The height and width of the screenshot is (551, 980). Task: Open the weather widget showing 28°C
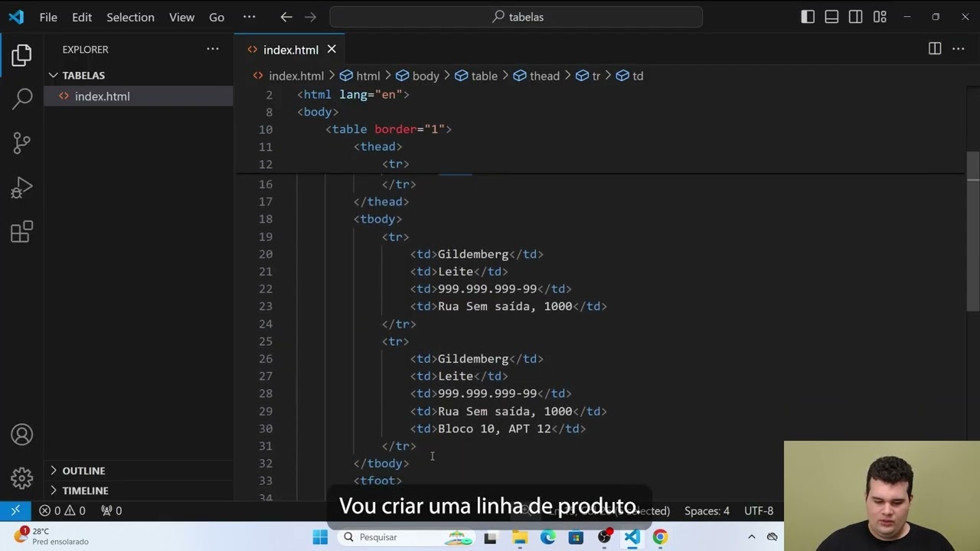(x=52, y=536)
